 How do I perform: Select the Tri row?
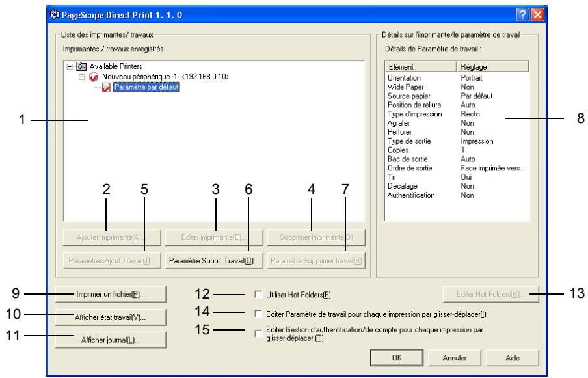(457, 177)
